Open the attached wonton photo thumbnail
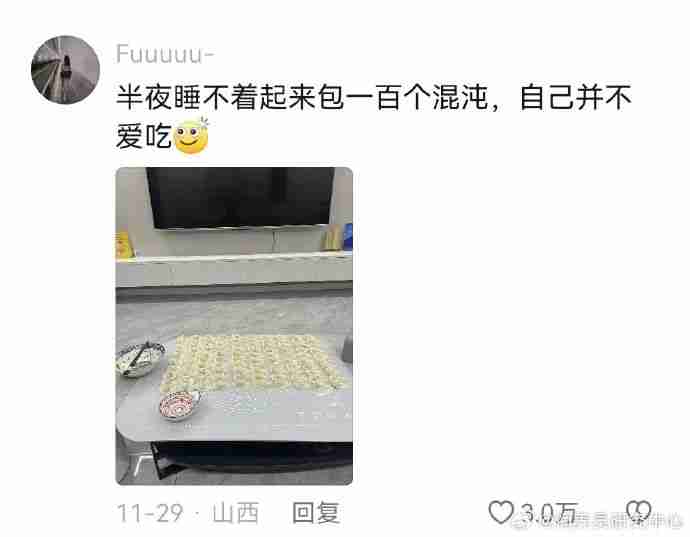The width and height of the screenshot is (690, 537). tap(234, 326)
